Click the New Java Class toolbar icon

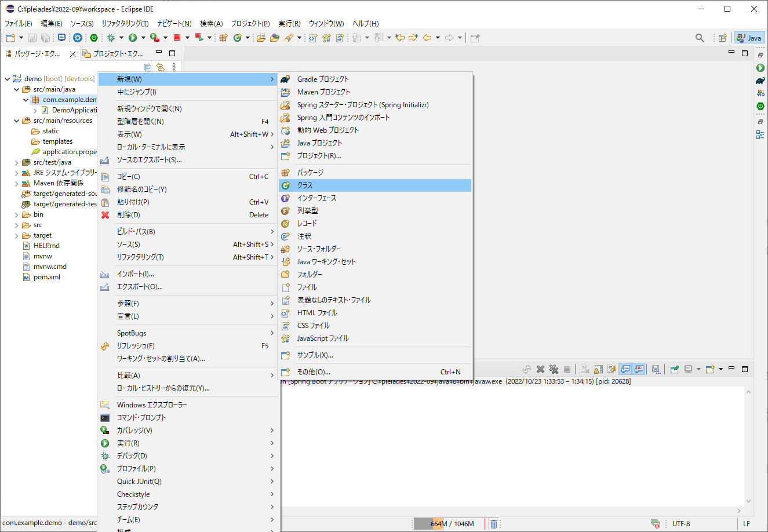tap(237, 38)
